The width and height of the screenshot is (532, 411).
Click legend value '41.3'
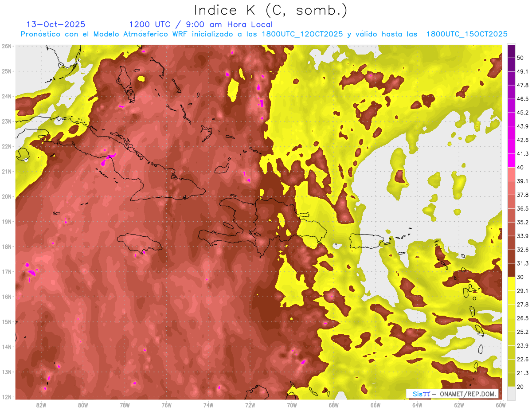[x=523, y=154]
